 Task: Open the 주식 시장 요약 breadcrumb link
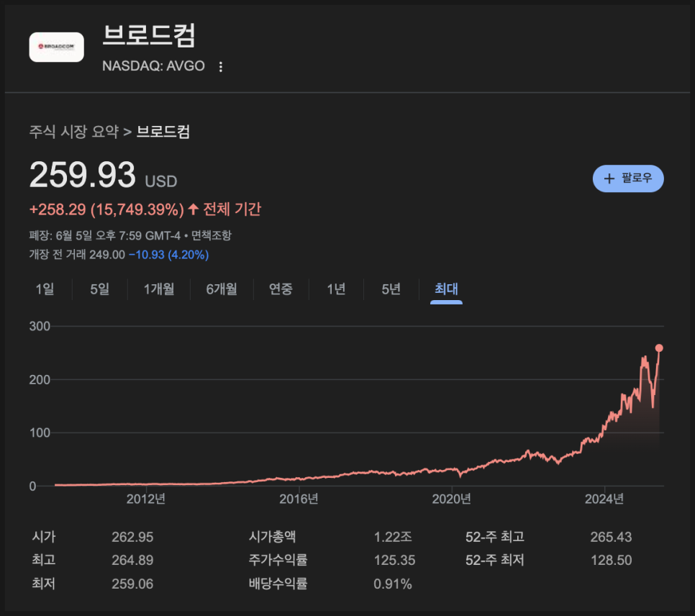coord(74,132)
